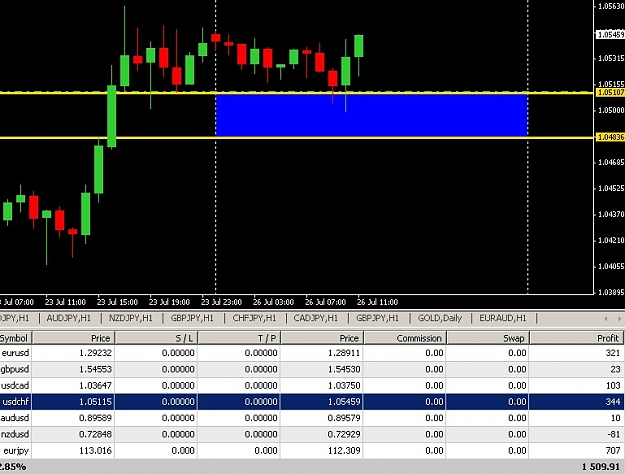
Task: Click the yellow 1.04836 price level label
Action: point(610,137)
